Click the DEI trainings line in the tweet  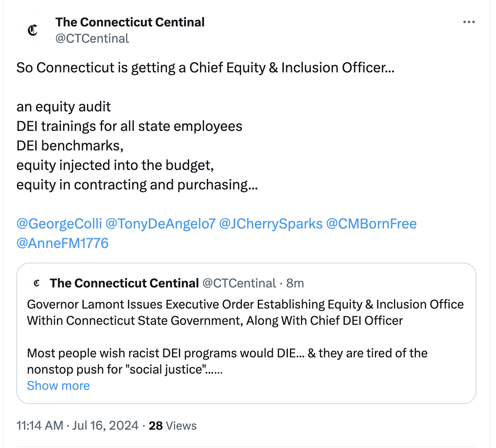pos(129,126)
